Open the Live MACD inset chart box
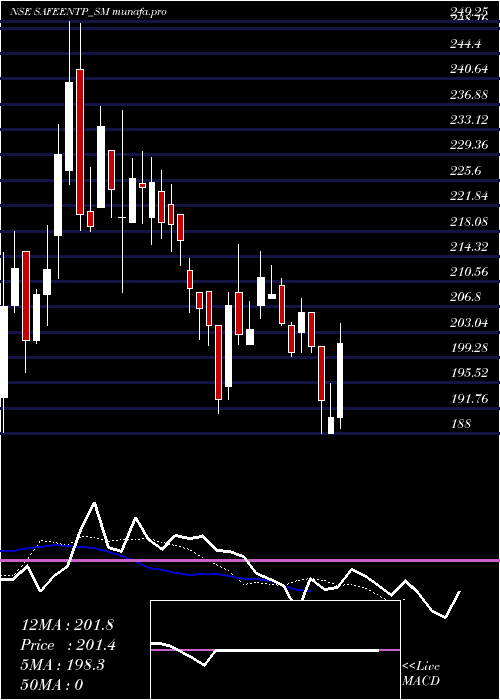The width and height of the screenshot is (500, 700). tap(275, 650)
